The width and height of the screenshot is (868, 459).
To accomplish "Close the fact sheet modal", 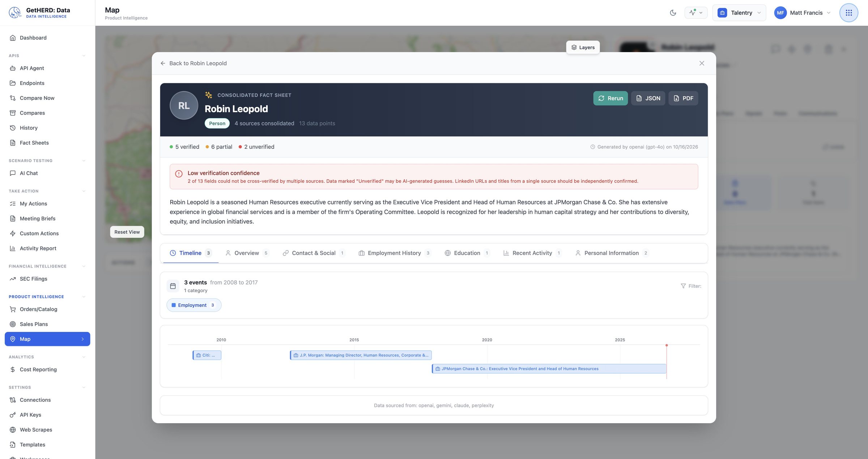I will click(702, 63).
